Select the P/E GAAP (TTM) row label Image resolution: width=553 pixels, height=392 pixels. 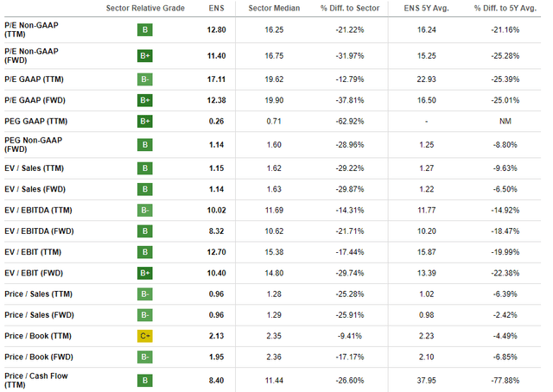coord(34,79)
